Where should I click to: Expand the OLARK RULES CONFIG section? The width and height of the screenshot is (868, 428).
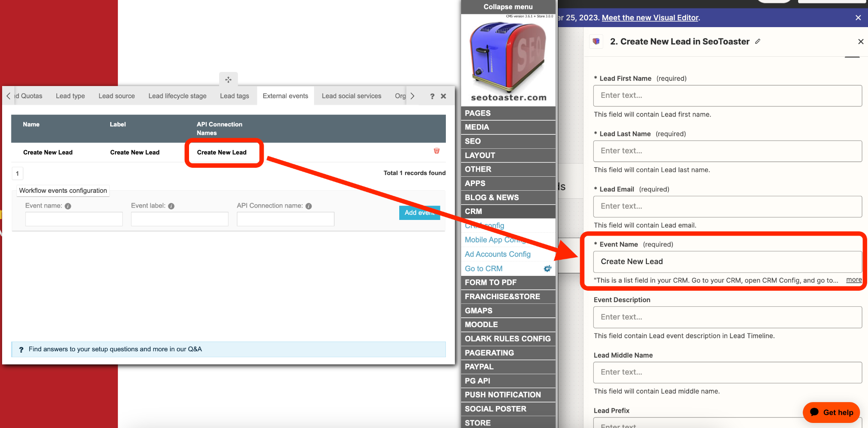tap(508, 339)
